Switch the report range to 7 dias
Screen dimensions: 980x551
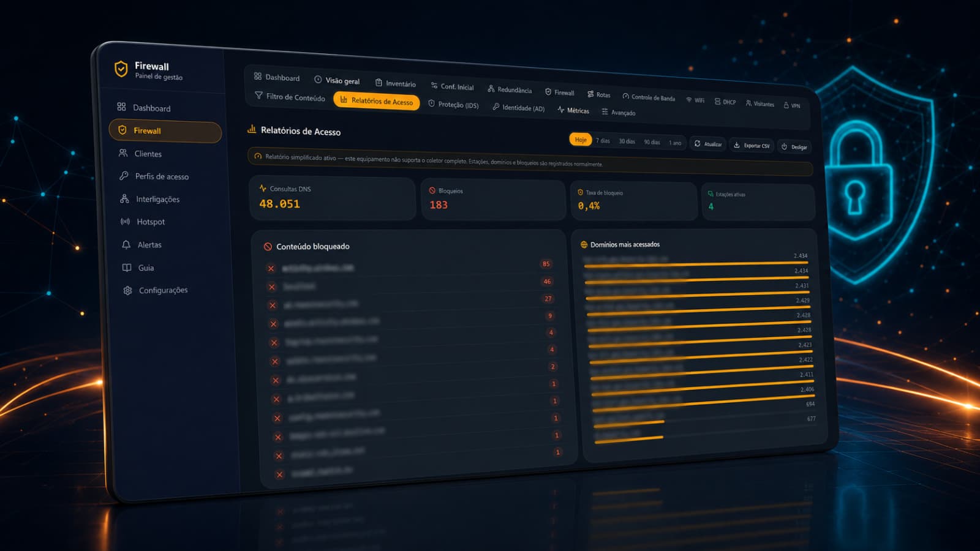point(603,141)
